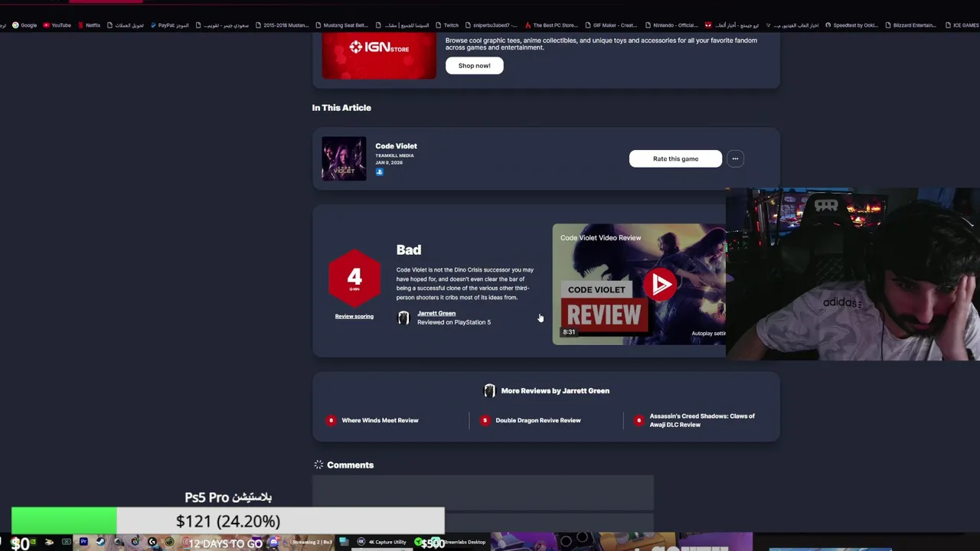Screen dimensions: 980x551
Task: Click the Comments section heading
Action: (x=350, y=465)
